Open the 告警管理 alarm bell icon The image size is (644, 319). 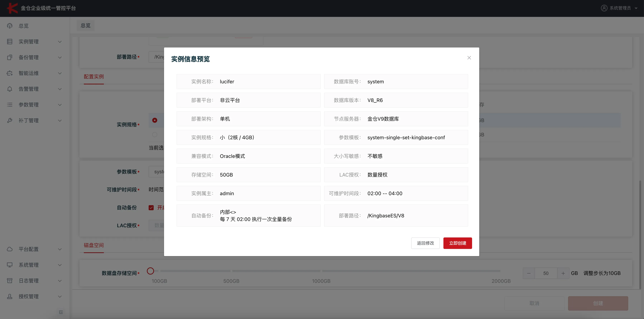coord(9,89)
